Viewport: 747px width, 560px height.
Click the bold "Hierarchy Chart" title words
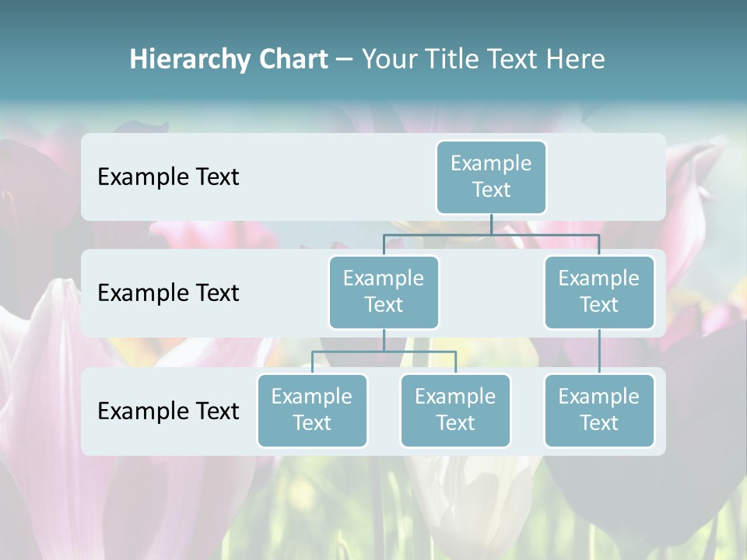[x=228, y=59]
